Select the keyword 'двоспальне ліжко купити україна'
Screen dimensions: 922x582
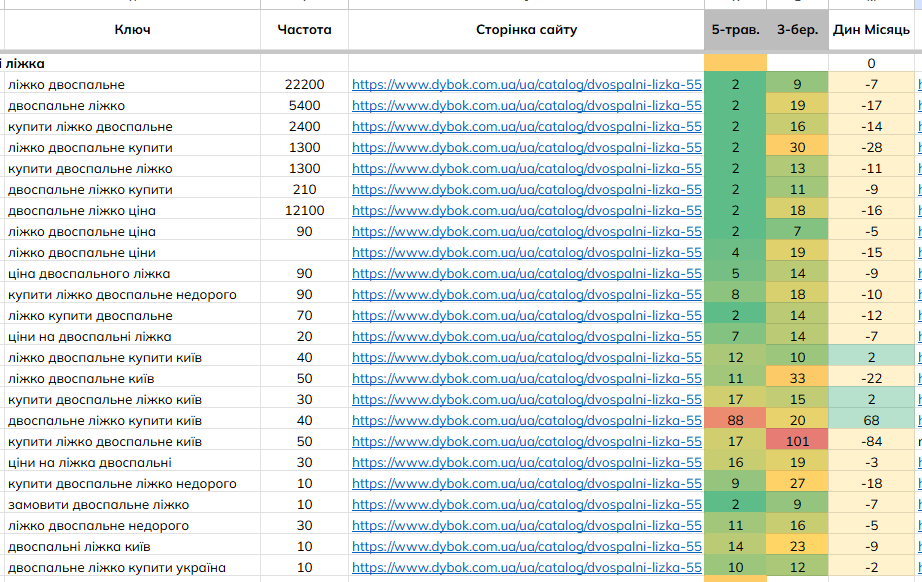tap(116, 568)
